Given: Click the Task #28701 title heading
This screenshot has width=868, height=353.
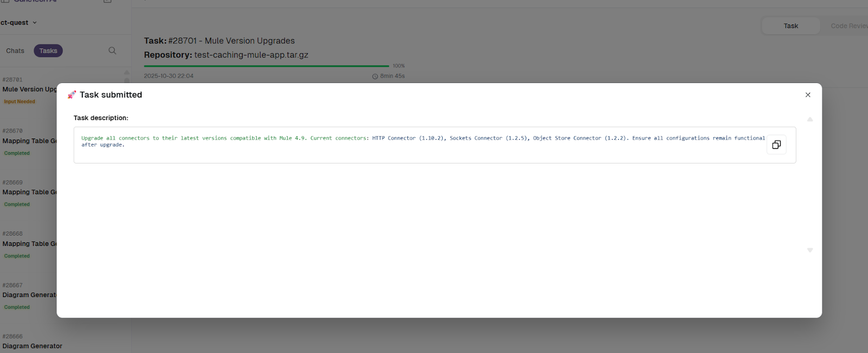Looking at the screenshot, I should point(219,41).
